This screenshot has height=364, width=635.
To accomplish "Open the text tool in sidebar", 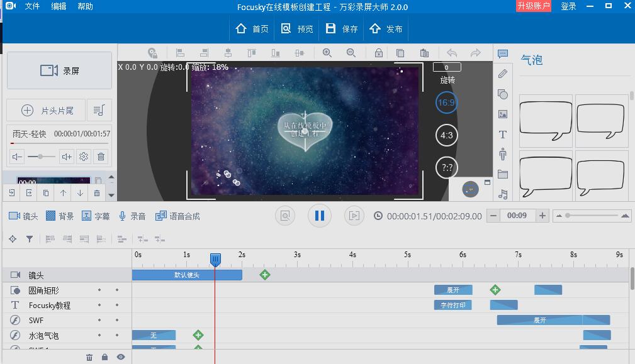I will click(x=502, y=135).
